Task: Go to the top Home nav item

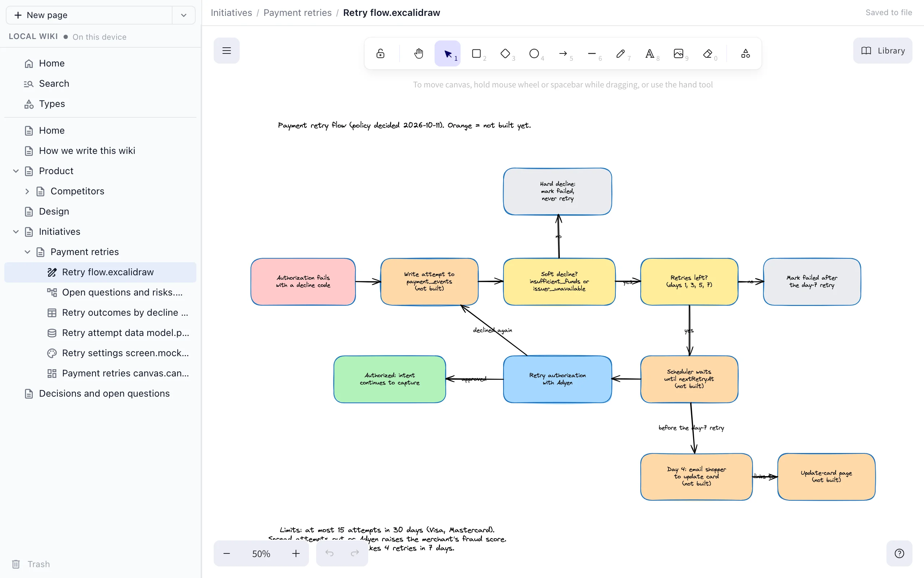Action: click(100, 63)
